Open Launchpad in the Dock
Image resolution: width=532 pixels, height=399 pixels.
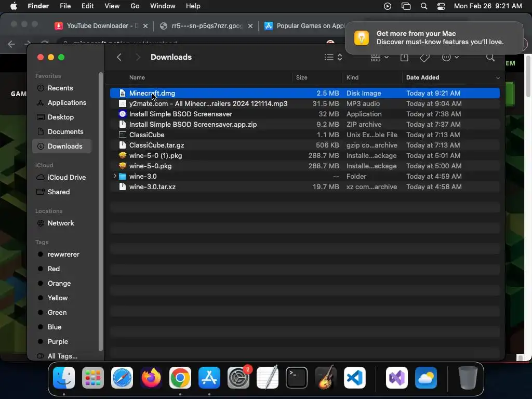[x=93, y=378]
